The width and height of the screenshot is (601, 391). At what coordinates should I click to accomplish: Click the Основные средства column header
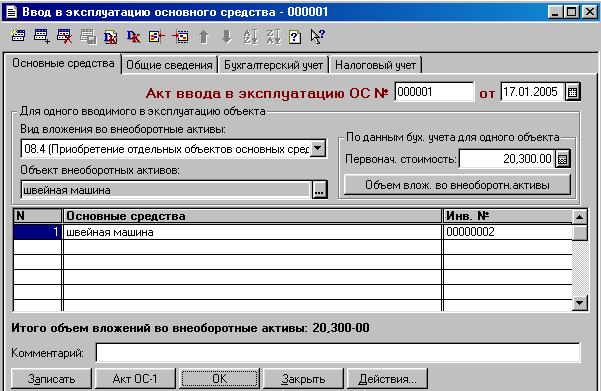[252, 216]
